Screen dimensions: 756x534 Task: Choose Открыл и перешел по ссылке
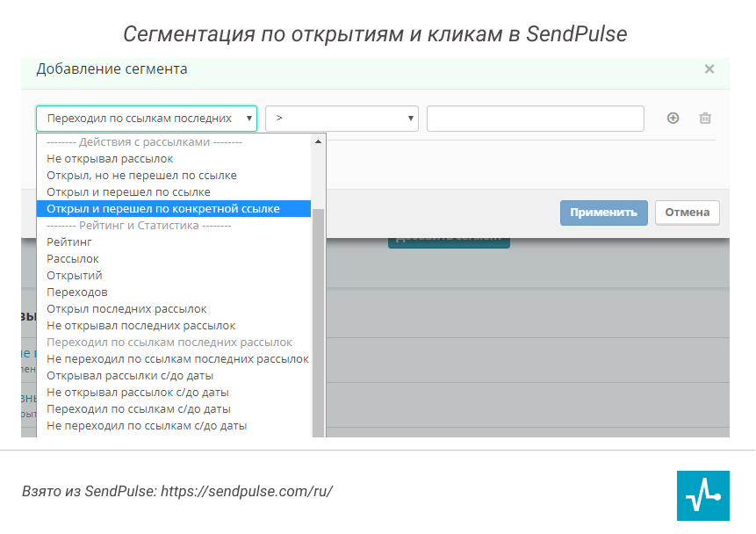(x=174, y=192)
